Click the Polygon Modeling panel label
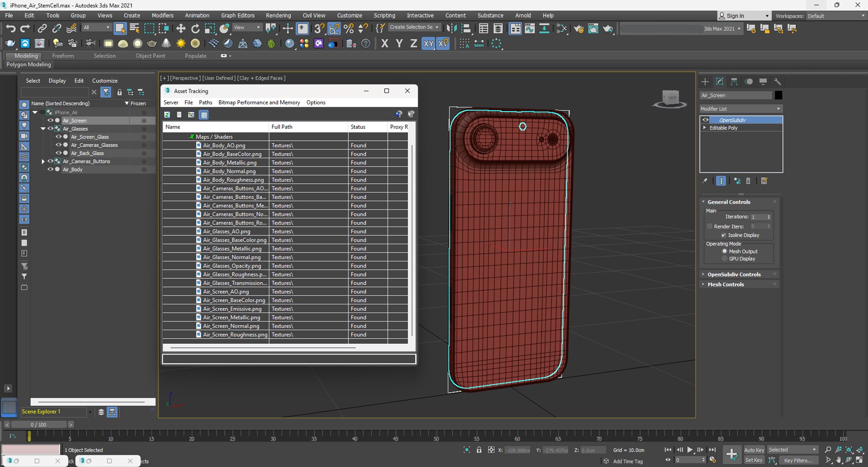Screen dimensions: 868x467 click(28, 65)
